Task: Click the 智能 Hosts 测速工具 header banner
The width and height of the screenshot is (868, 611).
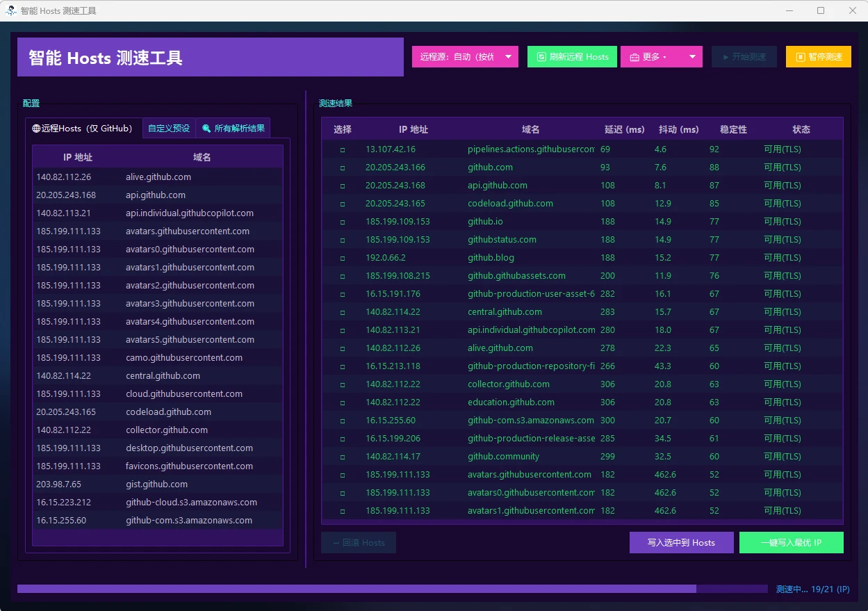Action: pyautogui.click(x=211, y=57)
